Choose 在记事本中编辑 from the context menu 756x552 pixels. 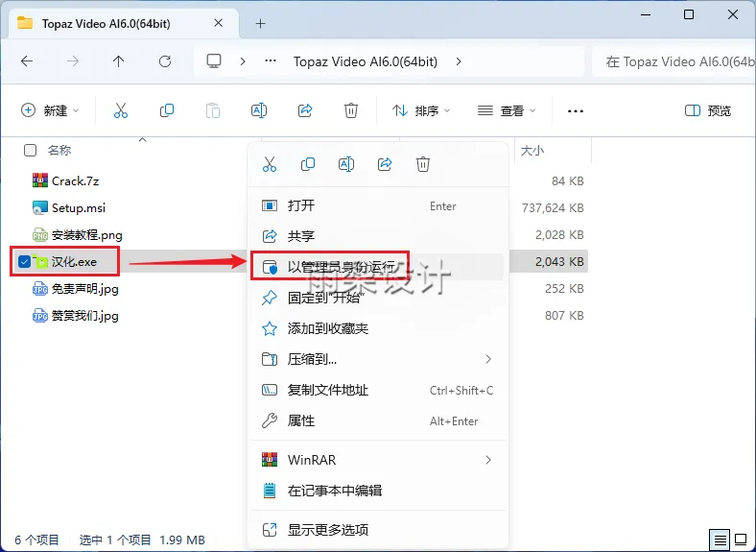[377, 491]
